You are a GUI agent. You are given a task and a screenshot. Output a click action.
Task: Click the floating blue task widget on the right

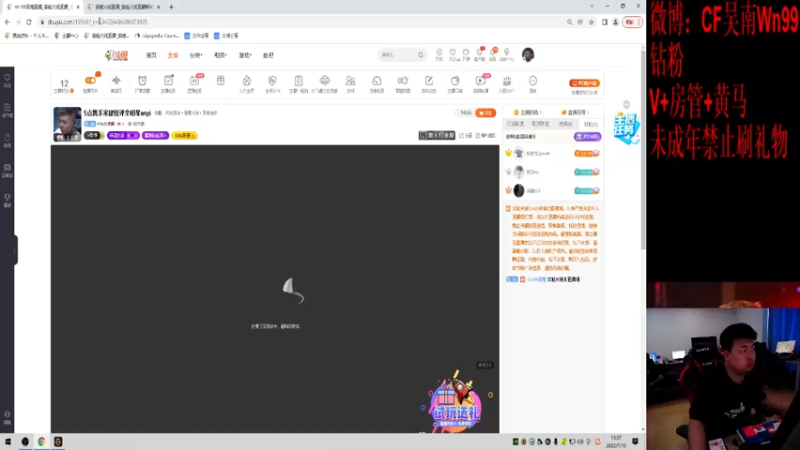click(x=627, y=128)
